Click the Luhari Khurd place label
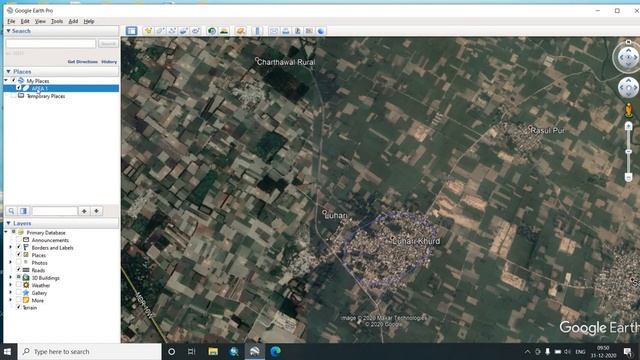The image size is (640, 360). (x=416, y=241)
